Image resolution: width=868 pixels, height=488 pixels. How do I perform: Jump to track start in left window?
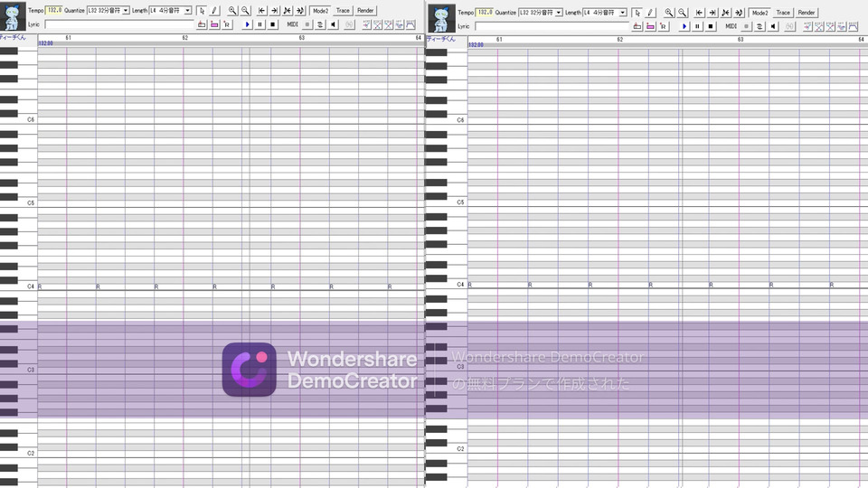pyautogui.click(x=261, y=11)
